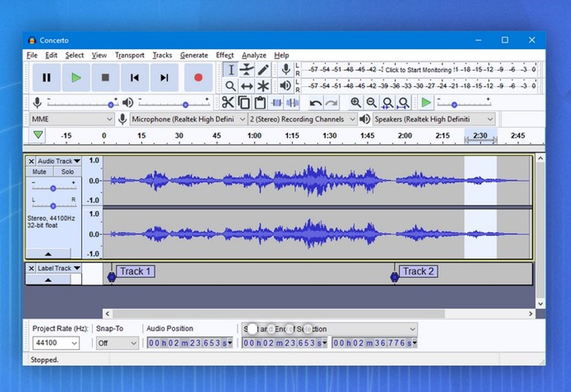Click the playback speed slider handle
Screen dimensions: 571x392
(454, 105)
